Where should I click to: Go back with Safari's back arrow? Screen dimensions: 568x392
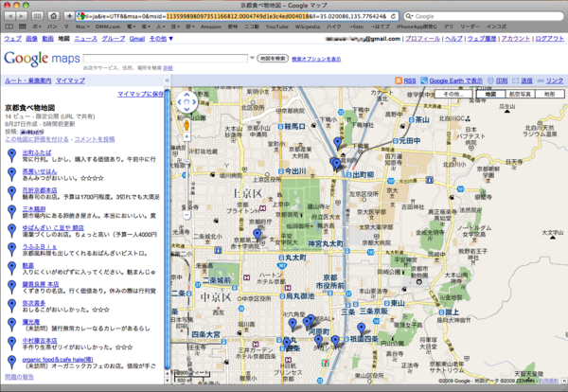click(9, 16)
